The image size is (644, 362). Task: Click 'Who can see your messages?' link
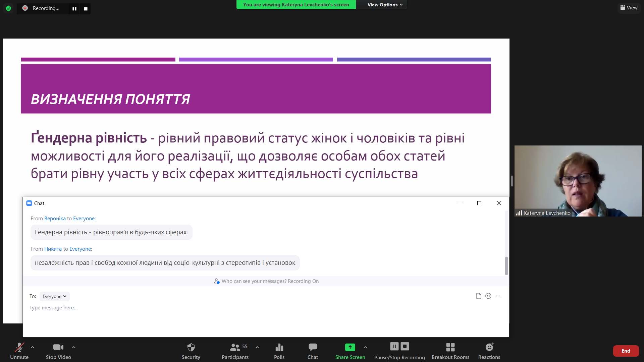point(254,281)
